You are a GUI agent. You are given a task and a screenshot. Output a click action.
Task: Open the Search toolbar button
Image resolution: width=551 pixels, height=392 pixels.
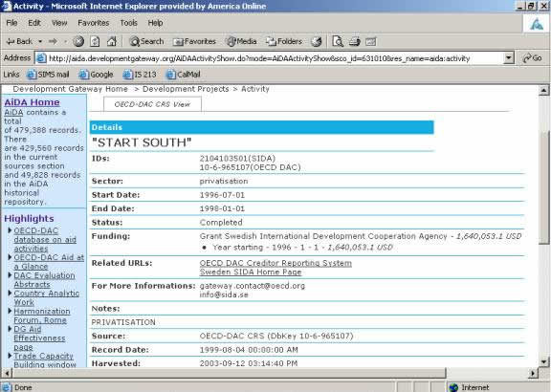pos(146,41)
